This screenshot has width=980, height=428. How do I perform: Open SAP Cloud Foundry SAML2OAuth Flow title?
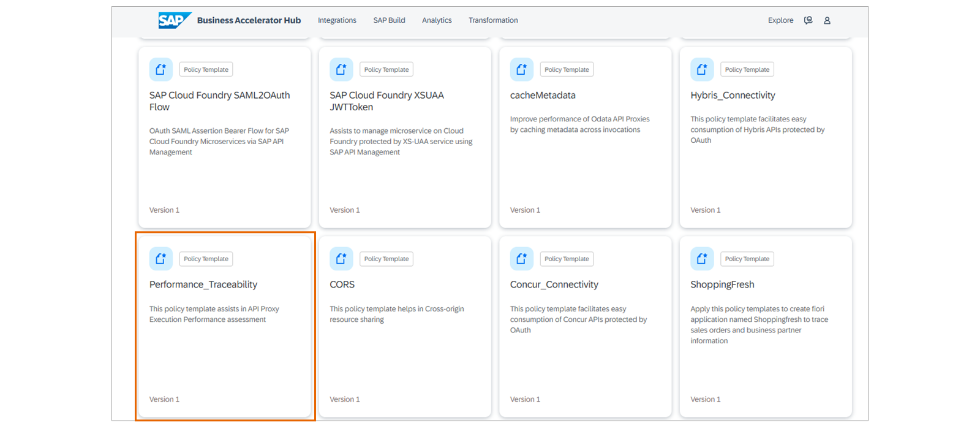(x=219, y=101)
